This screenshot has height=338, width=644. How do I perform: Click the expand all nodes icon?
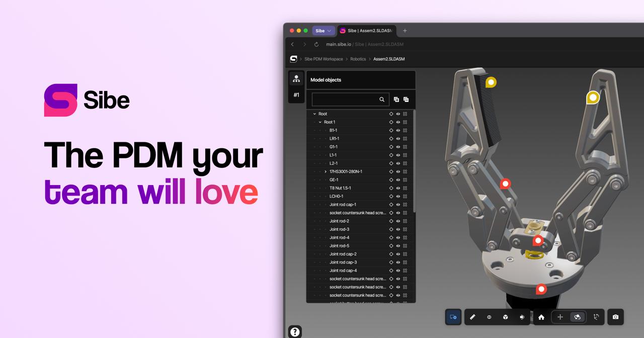(x=396, y=99)
